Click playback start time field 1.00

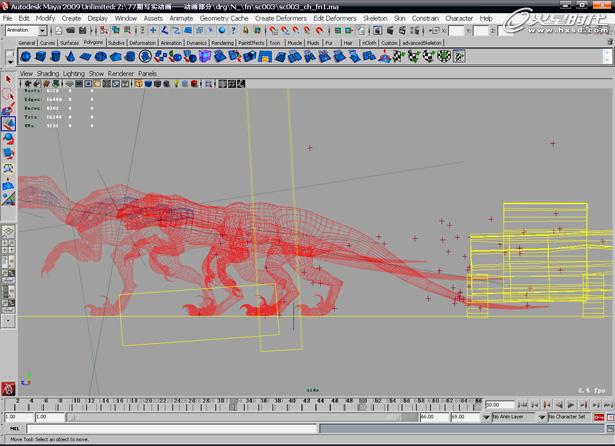(x=49, y=417)
